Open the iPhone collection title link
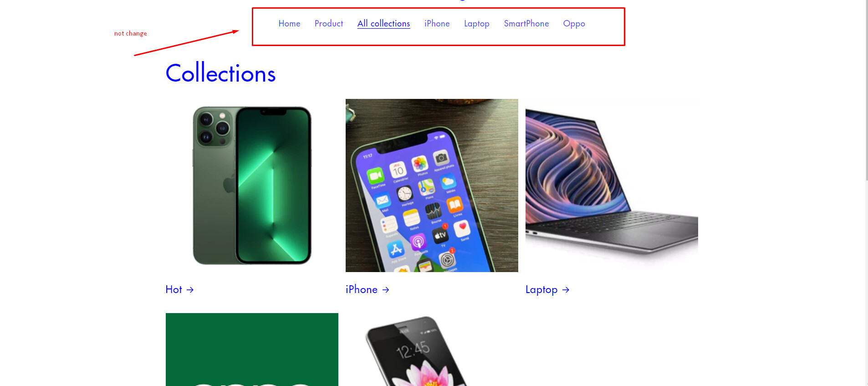The image size is (868, 386). pyautogui.click(x=362, y=290)
